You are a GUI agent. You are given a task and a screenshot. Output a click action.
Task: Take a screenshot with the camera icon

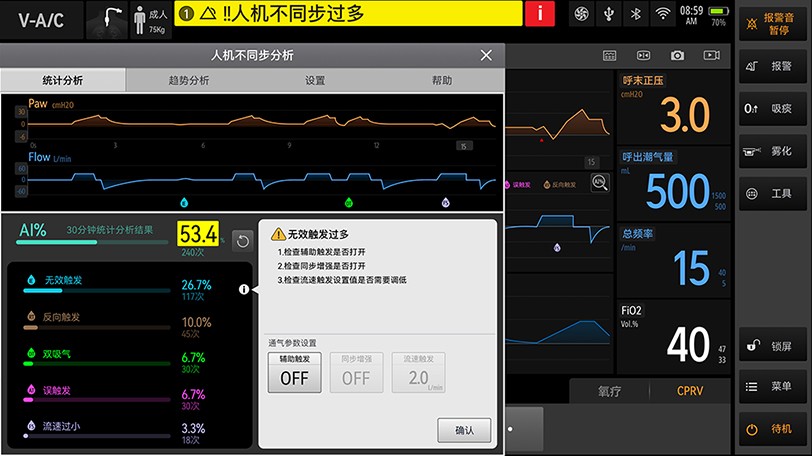pos(678,55)
